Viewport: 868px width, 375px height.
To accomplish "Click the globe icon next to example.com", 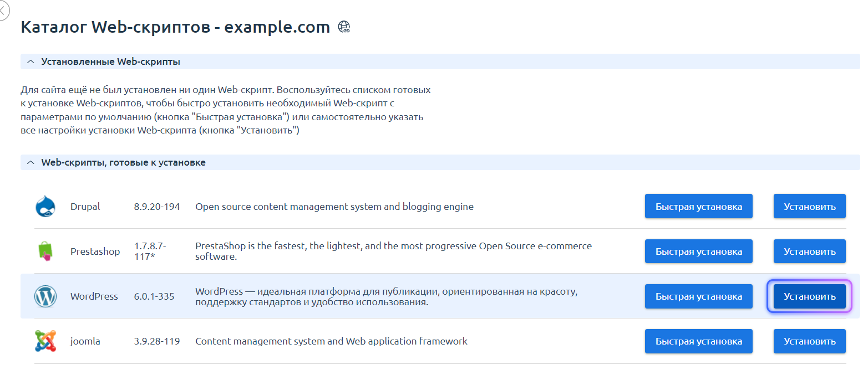I will [x=344, y=27].
